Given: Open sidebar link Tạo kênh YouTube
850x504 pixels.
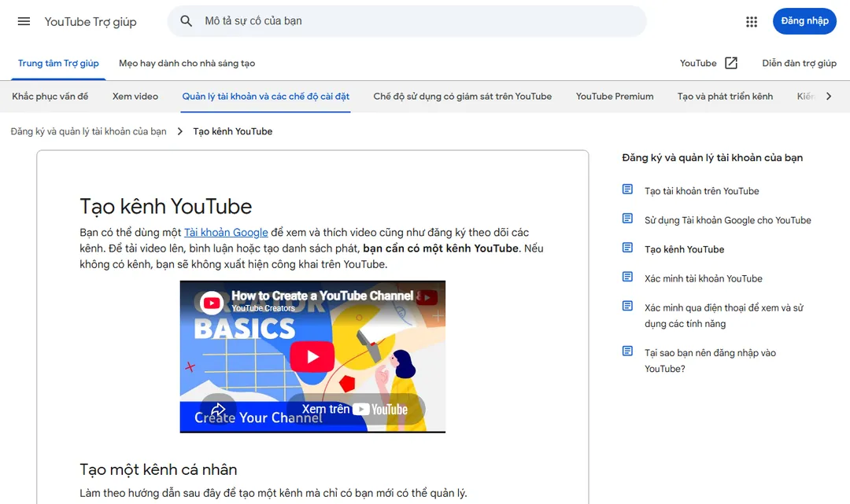Looking at the screenshot, I should point(684,249).
